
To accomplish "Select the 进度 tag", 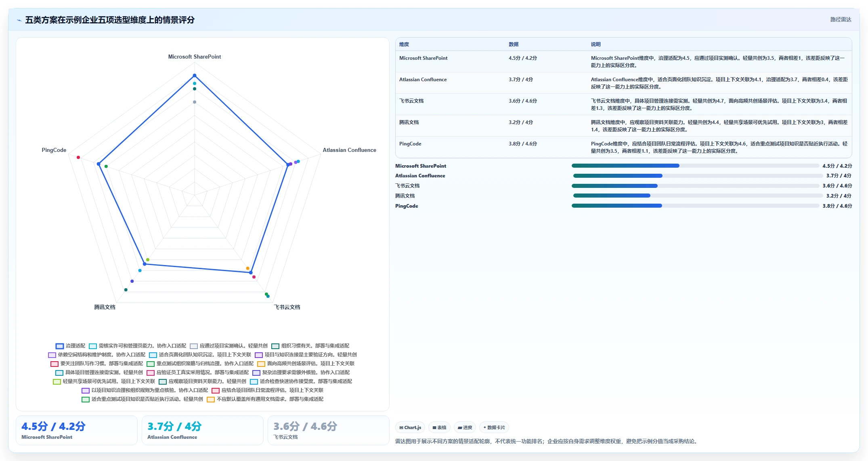I will tap(465, 427).
